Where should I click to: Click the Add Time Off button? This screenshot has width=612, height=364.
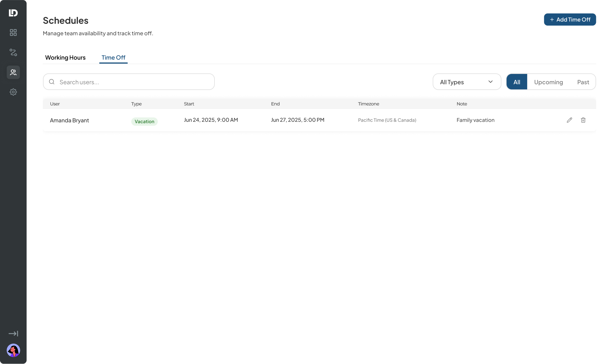570,19
